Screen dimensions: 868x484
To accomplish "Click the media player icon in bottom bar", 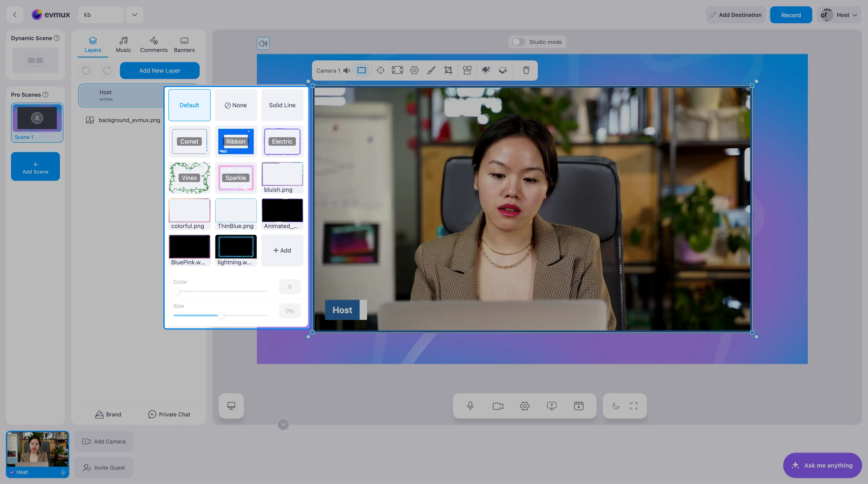I will point(579,406).
